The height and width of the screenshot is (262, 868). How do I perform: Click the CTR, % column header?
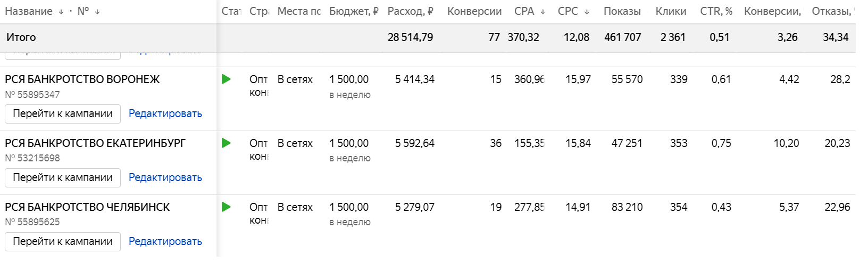[716, 11]
